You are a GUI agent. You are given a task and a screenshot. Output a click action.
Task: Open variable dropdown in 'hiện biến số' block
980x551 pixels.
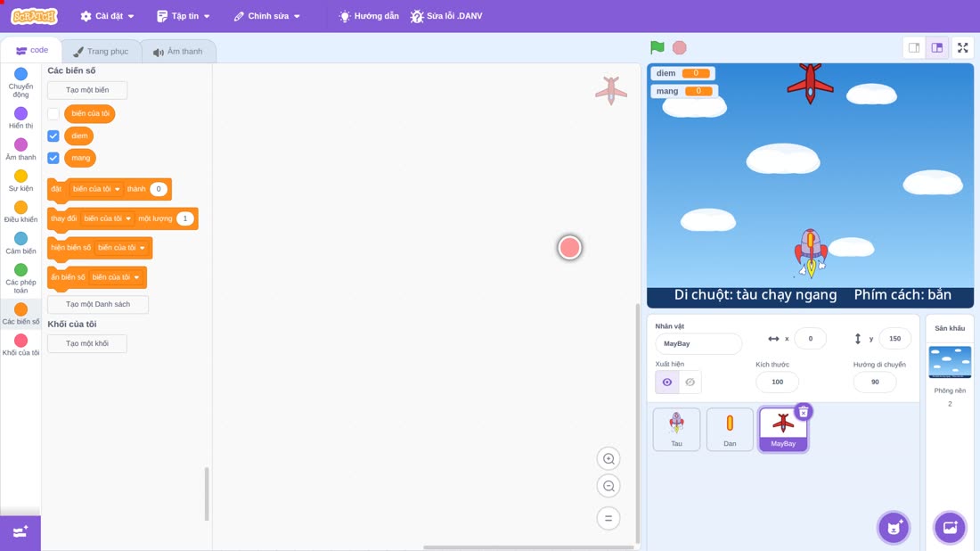121,248
